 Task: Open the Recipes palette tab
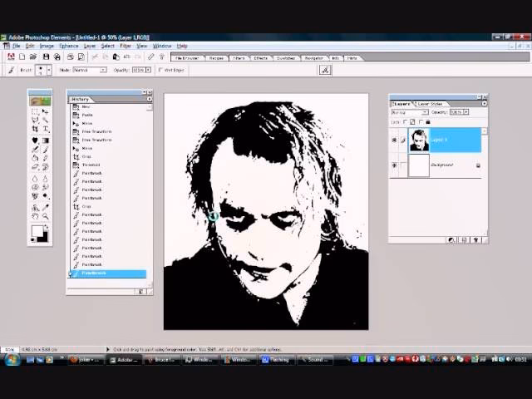pyautogui.click(x=216, y=58)
